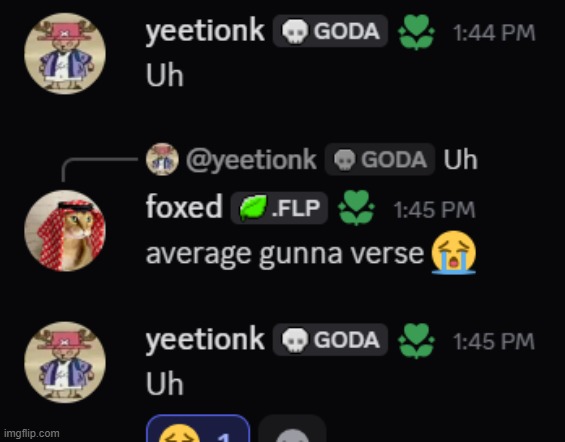Click the GODA tag in the reply preview
The width and height of the screenshot is (565, 442).
380,159
